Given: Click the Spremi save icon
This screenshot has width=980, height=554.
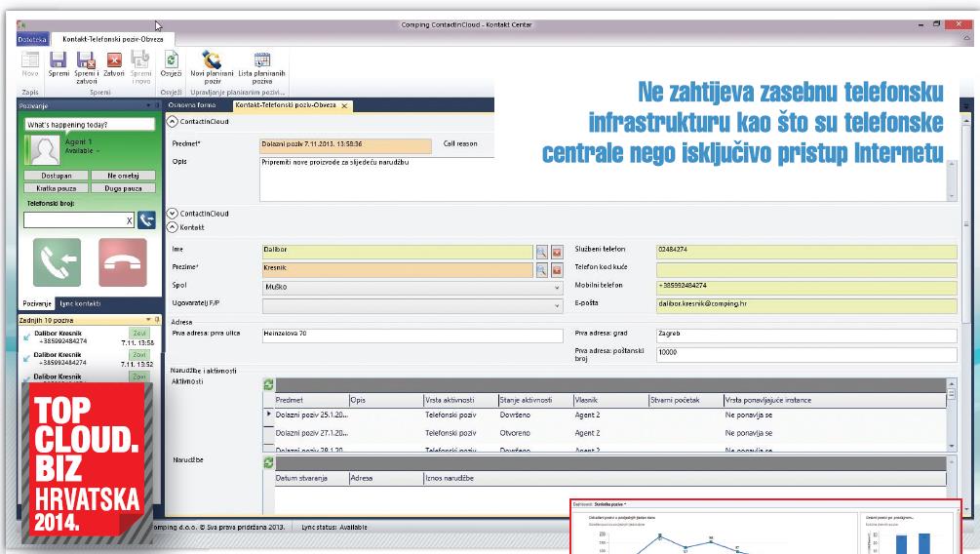Looking at the screenshot, I should coord(58,60).
